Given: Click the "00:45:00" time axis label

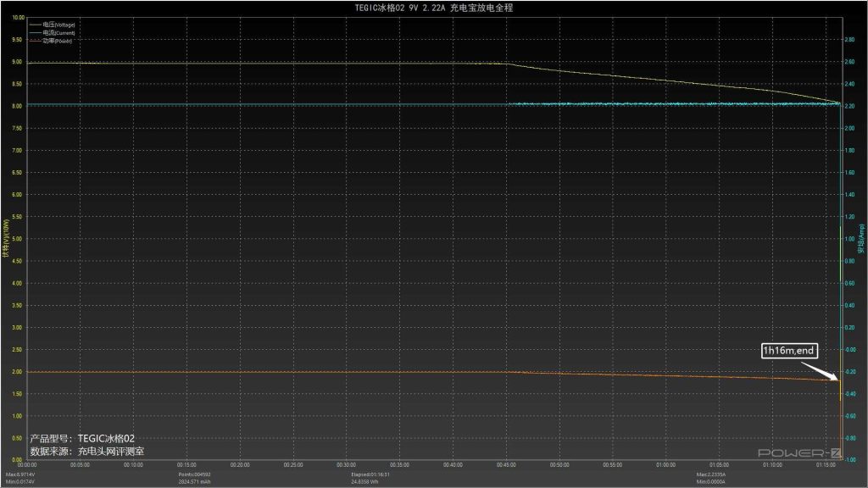Looking at the screenshot, I should point(506,465).
